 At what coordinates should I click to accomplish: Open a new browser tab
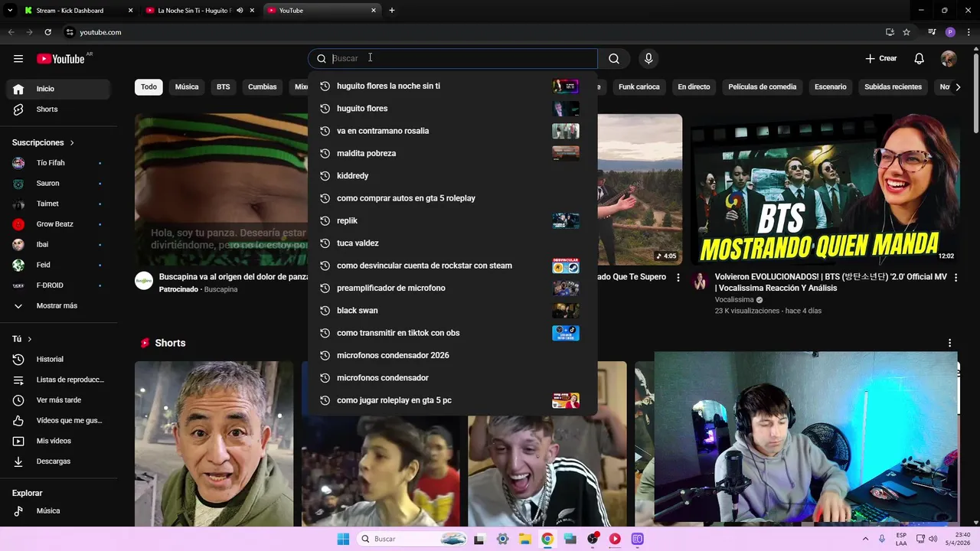(x=392, y=11)
